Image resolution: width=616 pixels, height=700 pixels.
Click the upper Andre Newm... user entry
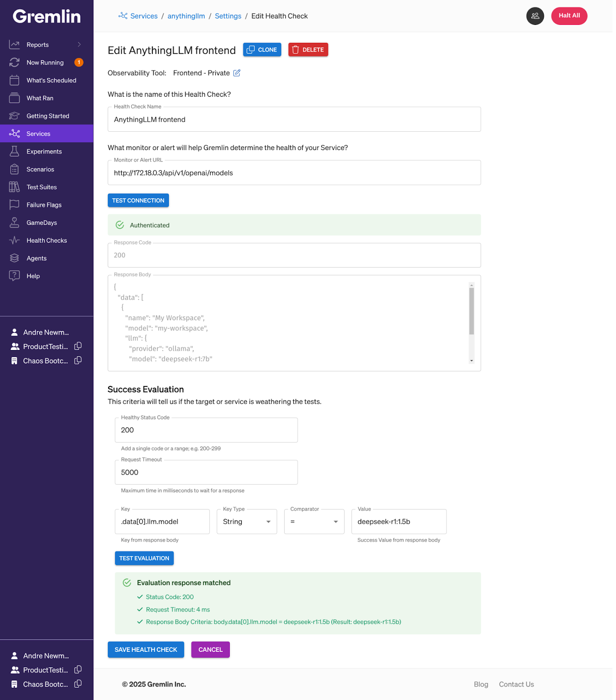click(x=40, y=332)
